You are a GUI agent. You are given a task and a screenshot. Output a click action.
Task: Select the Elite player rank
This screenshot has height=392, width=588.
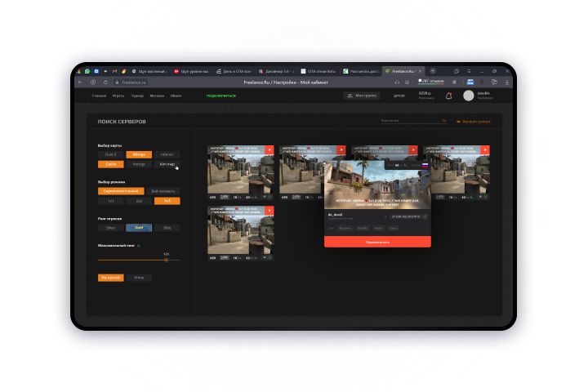pyautogui.click(x=167, y=228)
